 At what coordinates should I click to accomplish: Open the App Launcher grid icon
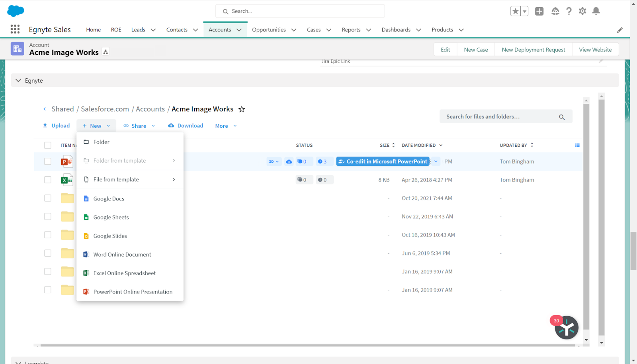click(x=15, y=29)
